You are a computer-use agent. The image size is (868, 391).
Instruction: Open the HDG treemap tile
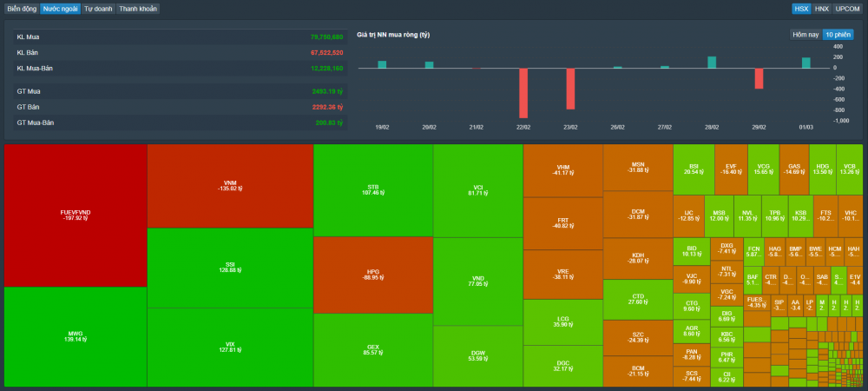click(822, 169)
